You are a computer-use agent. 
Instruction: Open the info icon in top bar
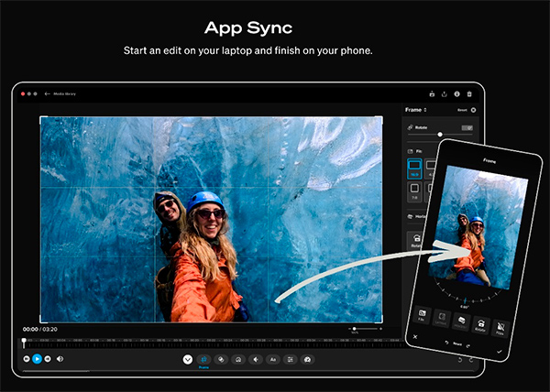click(456, 93)
